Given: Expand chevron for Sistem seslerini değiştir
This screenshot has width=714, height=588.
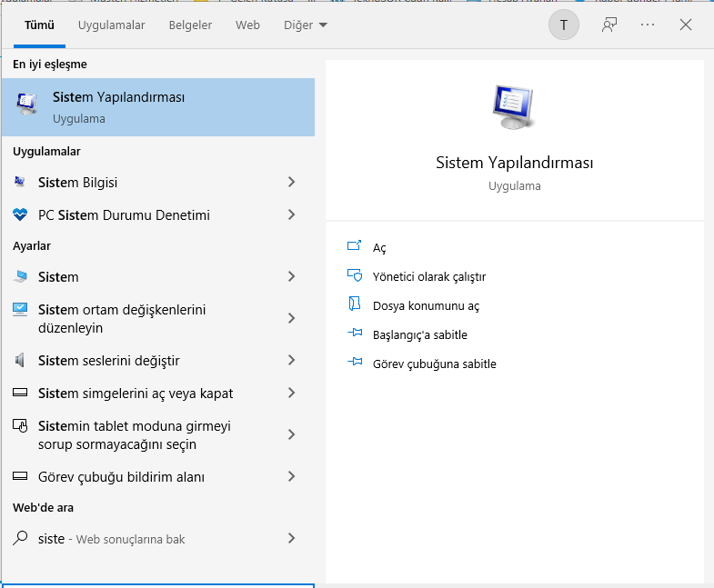Looking at the screenshot, I should (x=291, y=361).
